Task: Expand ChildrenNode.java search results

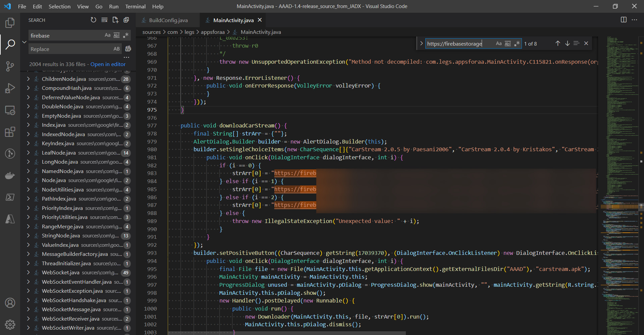Action: tap(28, 79)
